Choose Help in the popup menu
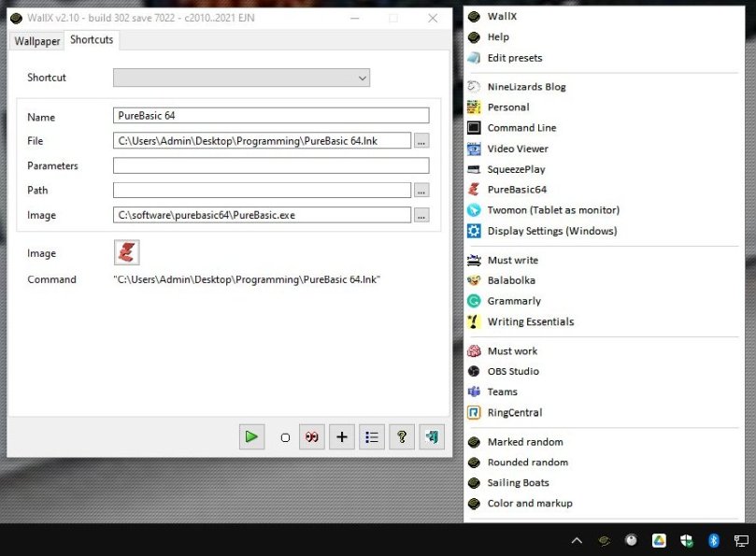Image resolution: width=756 pixels, height=556 pixels. click(604, 37)
